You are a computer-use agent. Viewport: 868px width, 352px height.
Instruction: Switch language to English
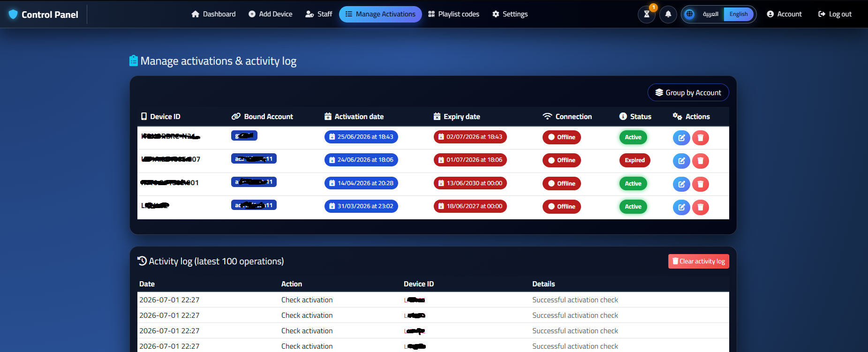[x=739, y=14]
